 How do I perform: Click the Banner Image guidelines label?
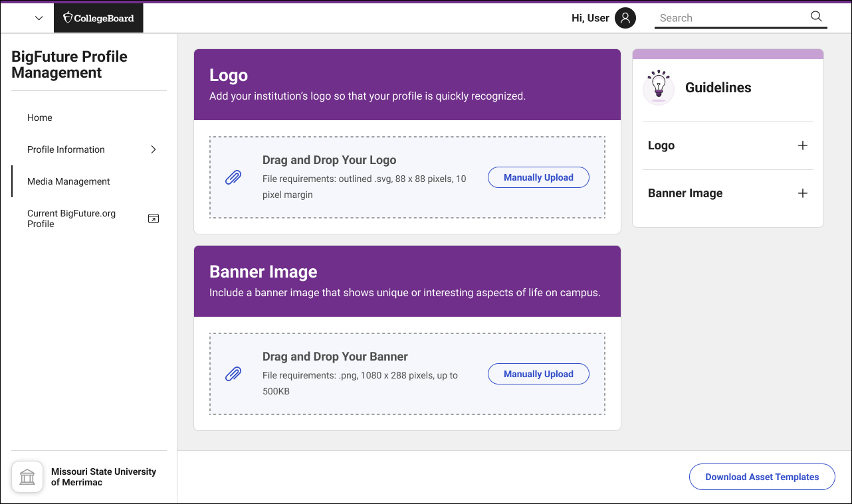(685, 193)
